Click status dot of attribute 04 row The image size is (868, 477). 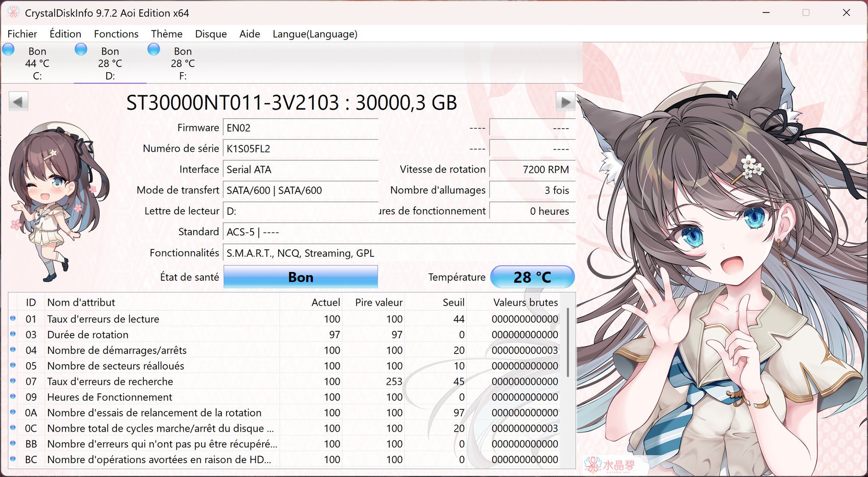[x=13, y=350]
